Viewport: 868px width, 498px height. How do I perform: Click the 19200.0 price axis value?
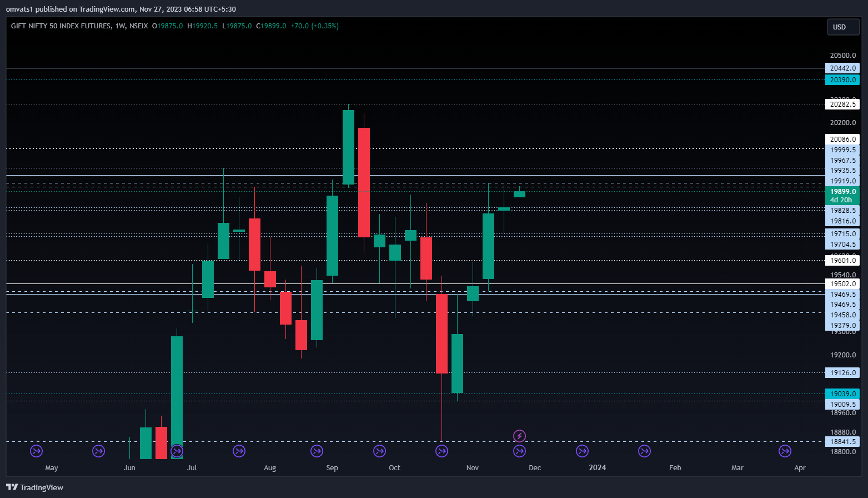pos(842,355)
